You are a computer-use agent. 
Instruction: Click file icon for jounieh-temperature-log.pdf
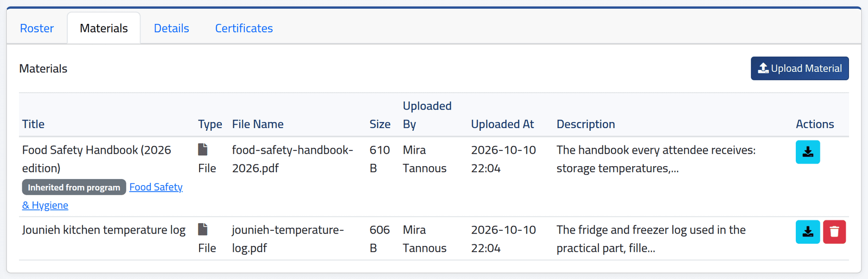click(203, 229)
